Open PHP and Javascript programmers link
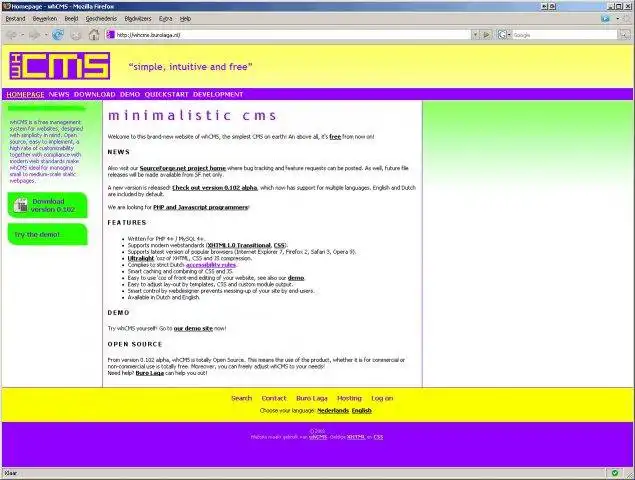635x480 pixels. pyautogui.click(x=200, y=207)
